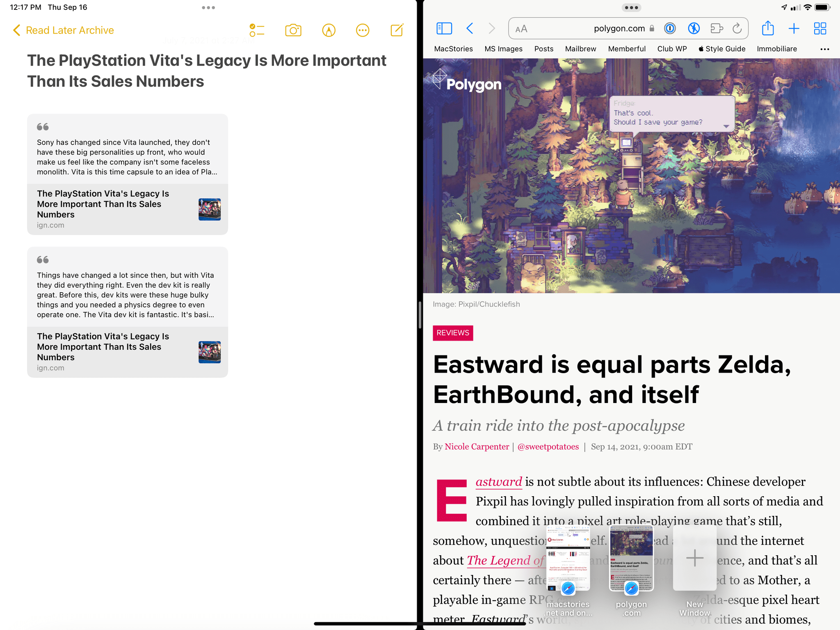Share the current Safari page
The image size is (840, 630).
point(768,28)
